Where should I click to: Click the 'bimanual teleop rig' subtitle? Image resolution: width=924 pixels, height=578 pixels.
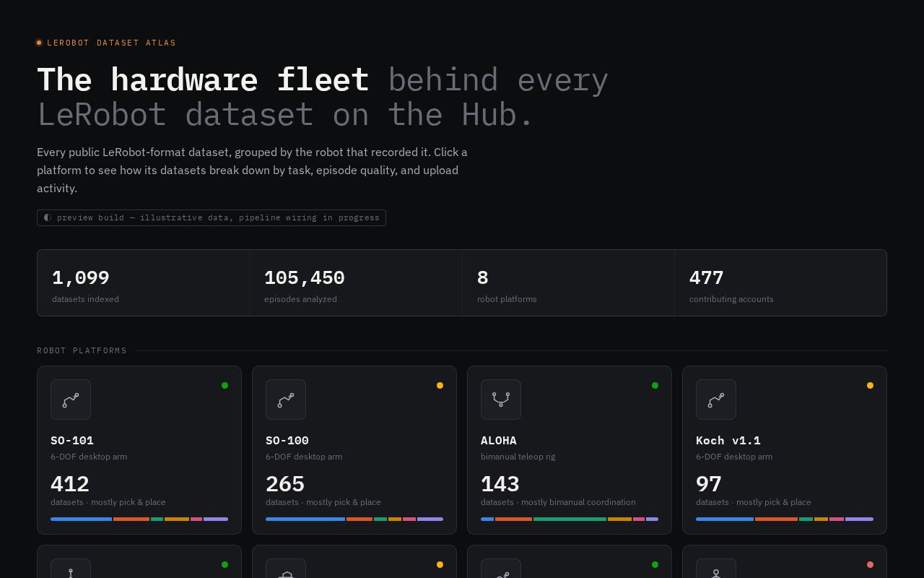point(518,457)
